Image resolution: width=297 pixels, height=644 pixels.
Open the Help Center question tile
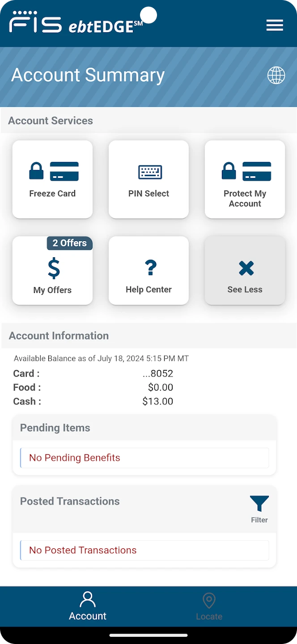(x=148, y=271)
